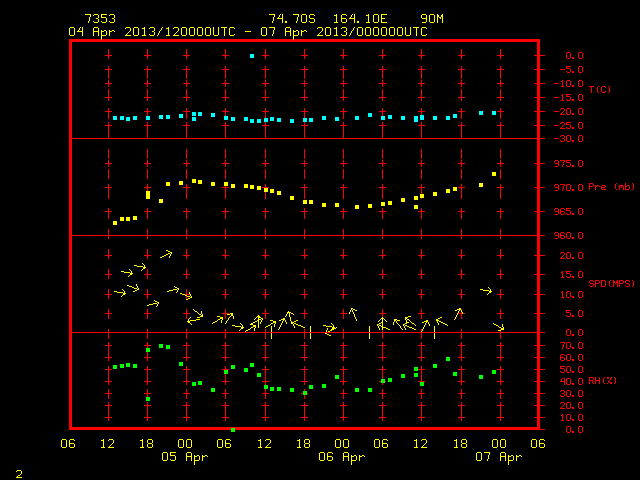Select the 06 Apr date label
The height and width of the screenshot is (480, 640).
pyautogui.click(x=342, y=457)
